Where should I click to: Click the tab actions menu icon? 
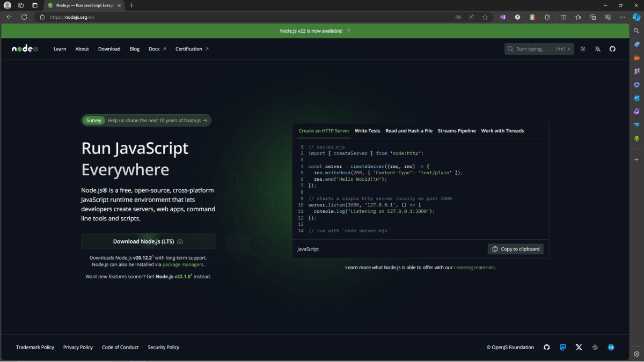pyautogui.click(x=35, y=5)
